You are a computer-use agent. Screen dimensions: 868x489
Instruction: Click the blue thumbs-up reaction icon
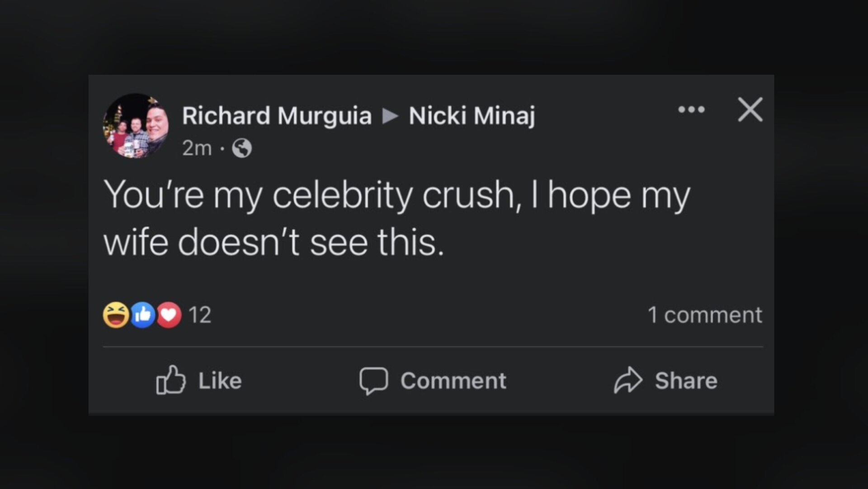(144, 314)
